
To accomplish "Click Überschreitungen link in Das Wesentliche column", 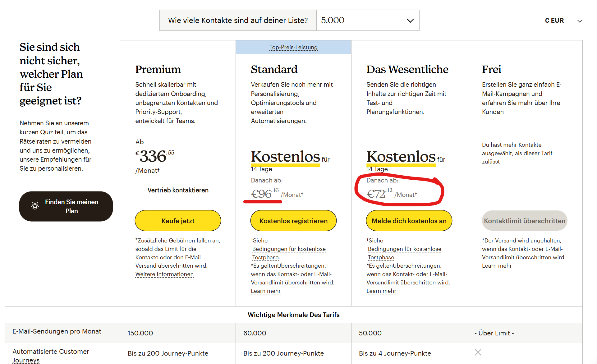I will (x=416, y=266).
